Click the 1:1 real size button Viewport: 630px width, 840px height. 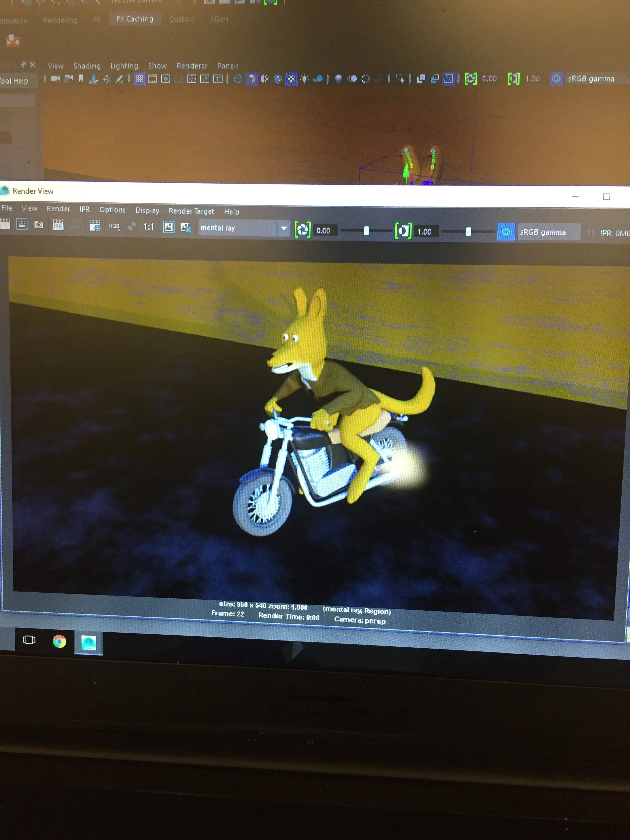(x=148, y=227)
